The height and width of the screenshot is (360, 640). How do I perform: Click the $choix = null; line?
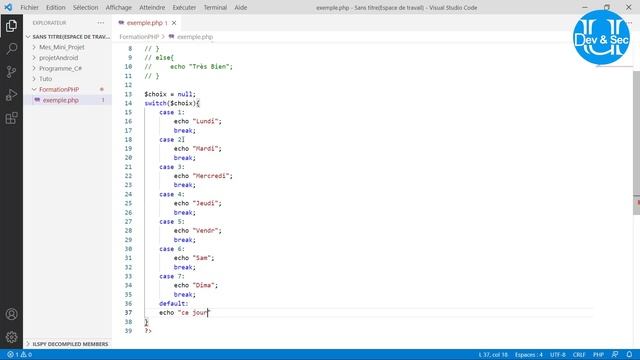point(170,94)
